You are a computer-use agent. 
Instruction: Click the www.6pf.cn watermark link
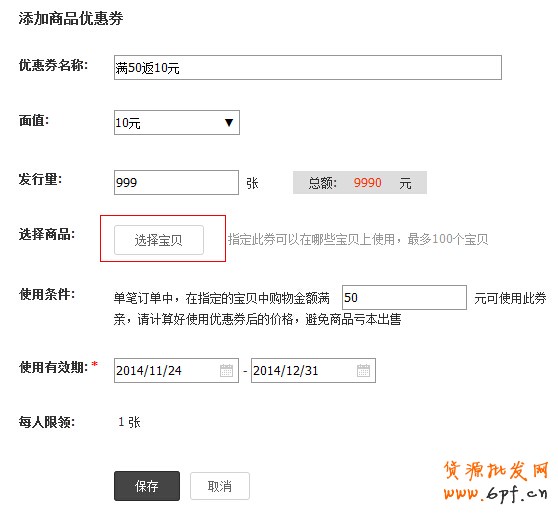[x=495, y=494]
